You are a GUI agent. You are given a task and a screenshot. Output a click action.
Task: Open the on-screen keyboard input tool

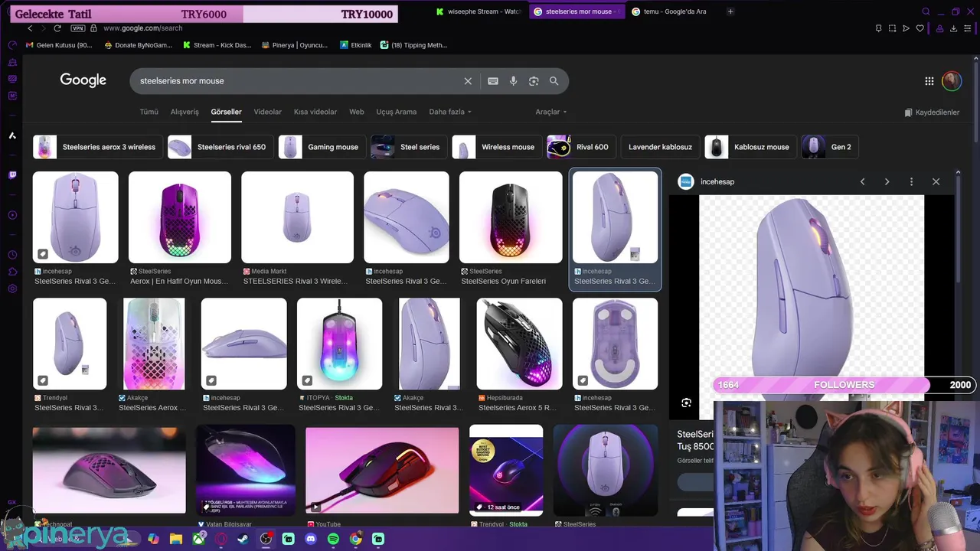pyautogui.click(x=493, y=81)
